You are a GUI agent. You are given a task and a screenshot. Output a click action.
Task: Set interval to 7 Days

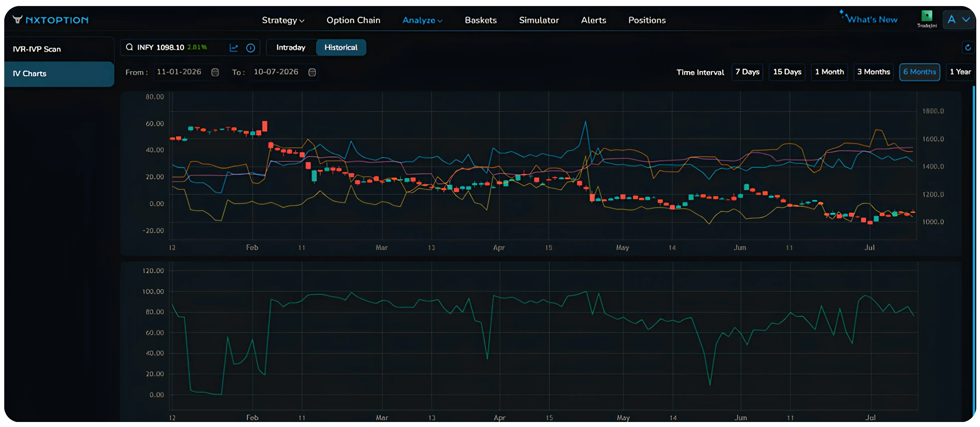[x=747, y=72]
